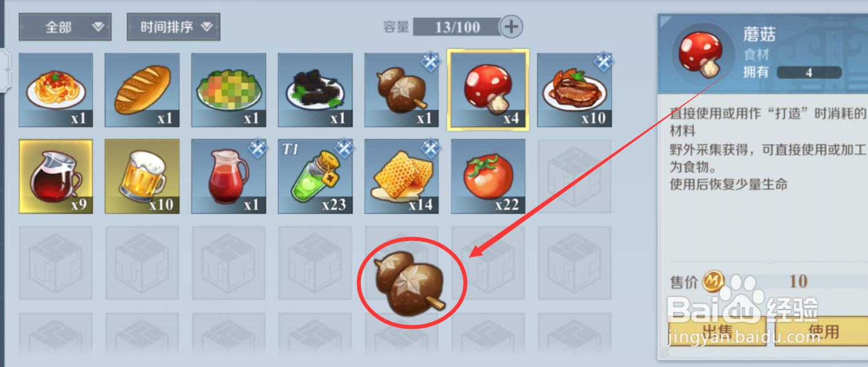Select the steak dish x10 item
Screen dimensions: 868x367
point(574,90)
